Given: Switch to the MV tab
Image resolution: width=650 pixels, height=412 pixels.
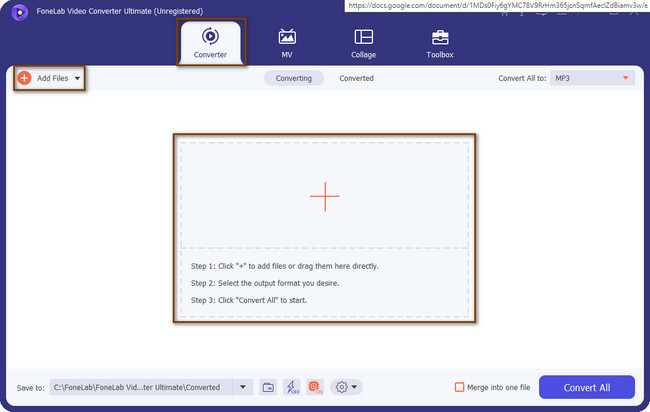Looking at the screenshot, I should [x=286, y=42].
